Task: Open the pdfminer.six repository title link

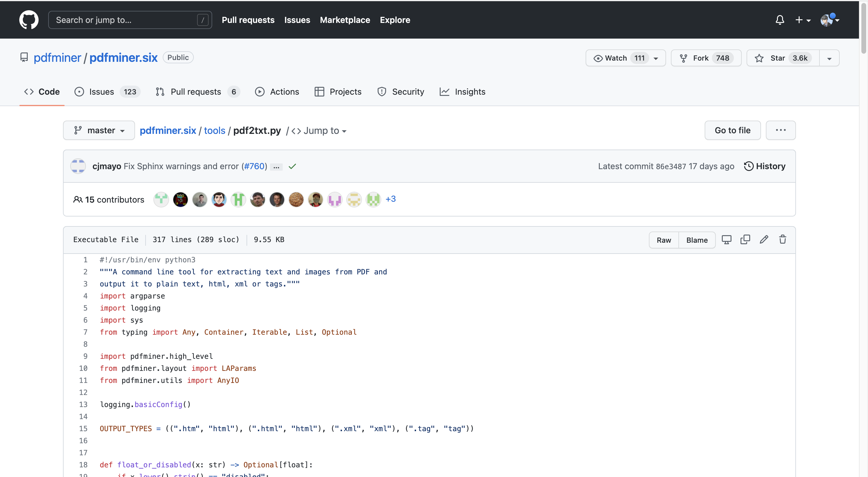Action: 123,58
